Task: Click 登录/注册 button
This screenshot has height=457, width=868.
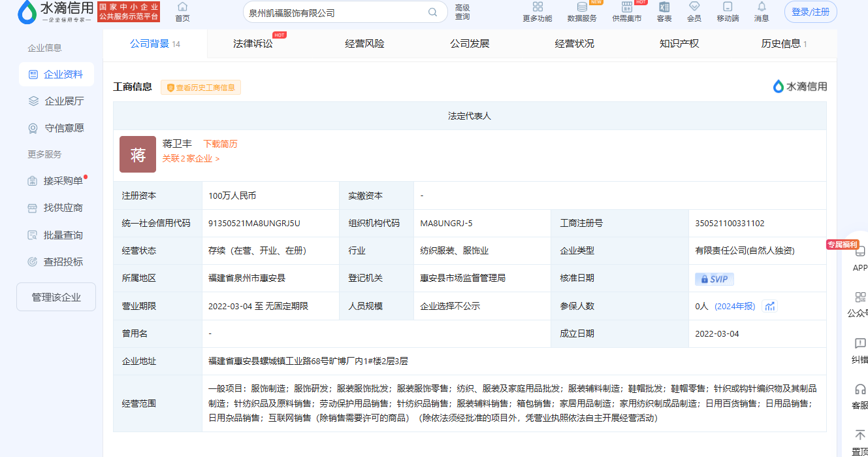Action: point(811,12)
